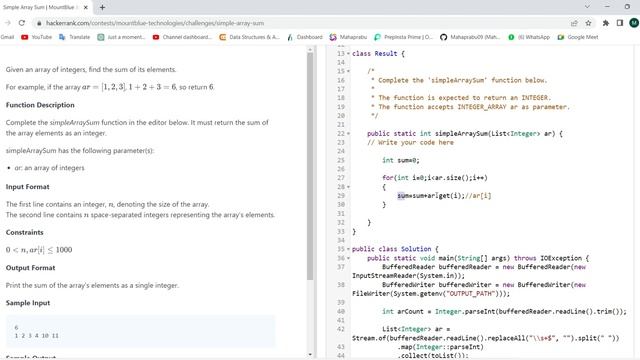Open the profile avatar menu
Viewport: 640px width, 360px height.
(x=634, y=23)
